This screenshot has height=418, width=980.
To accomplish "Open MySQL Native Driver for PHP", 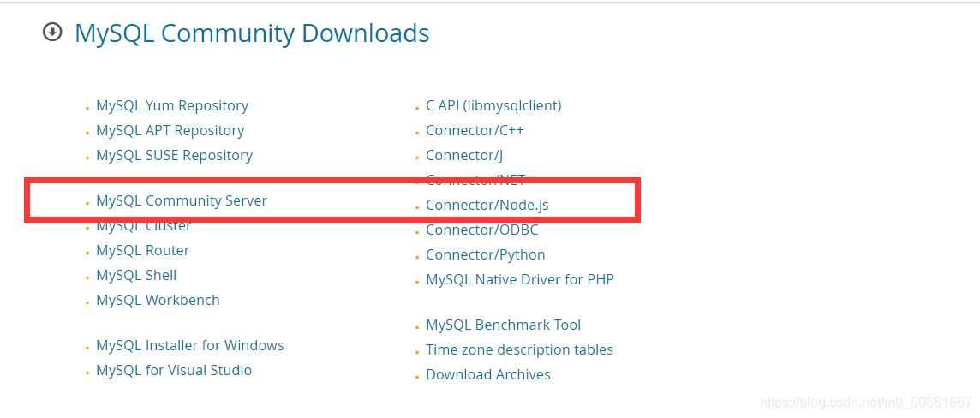I will 520,279.
